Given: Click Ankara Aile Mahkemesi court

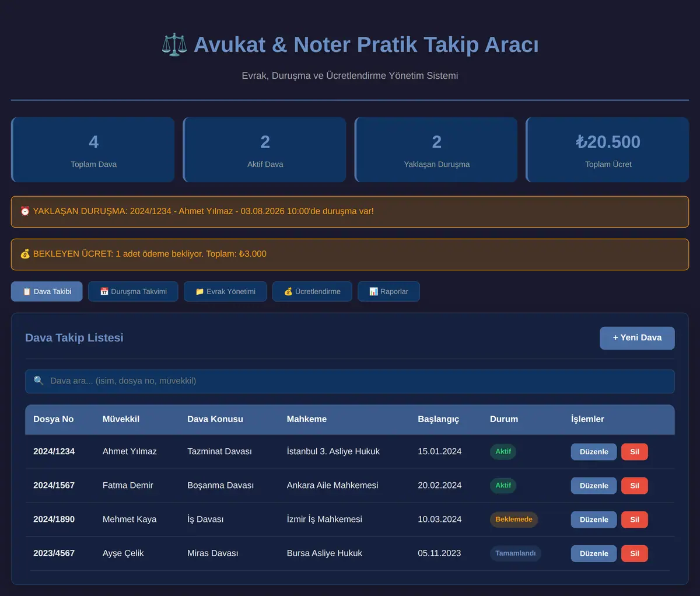Looking at the screenshot, I should point(332,485).
